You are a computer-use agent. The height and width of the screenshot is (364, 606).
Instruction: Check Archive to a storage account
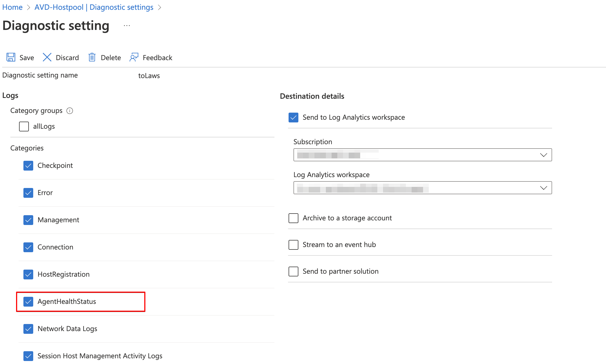293,218
